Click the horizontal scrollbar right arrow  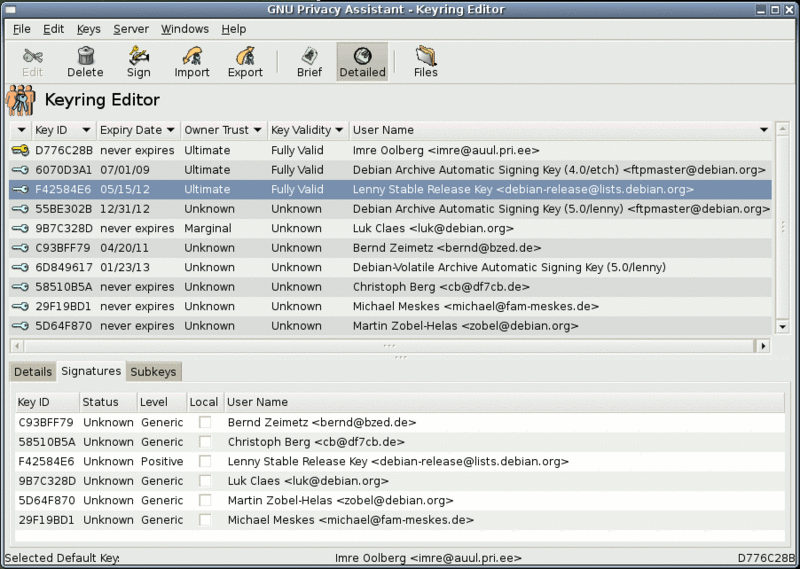763,346
